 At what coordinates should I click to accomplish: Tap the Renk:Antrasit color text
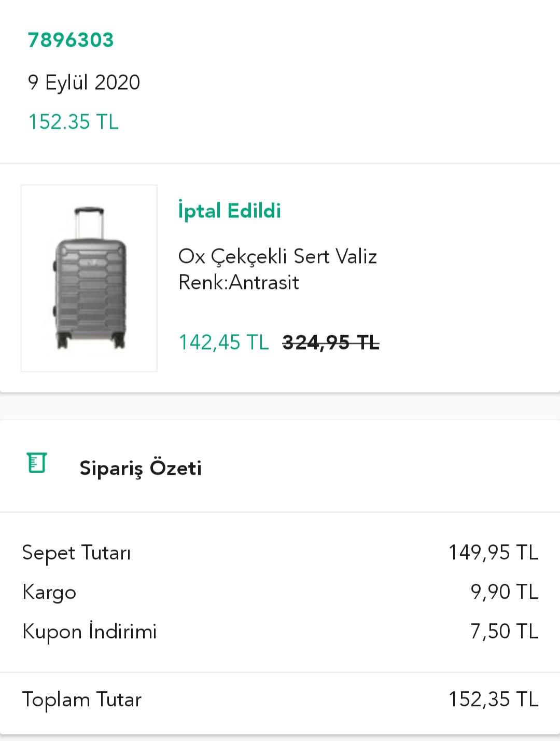[239, 282]
